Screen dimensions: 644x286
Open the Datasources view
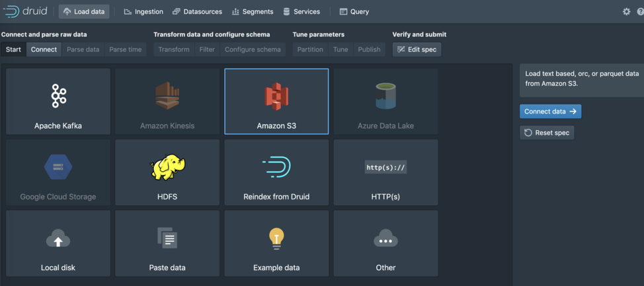click(197, 11)
